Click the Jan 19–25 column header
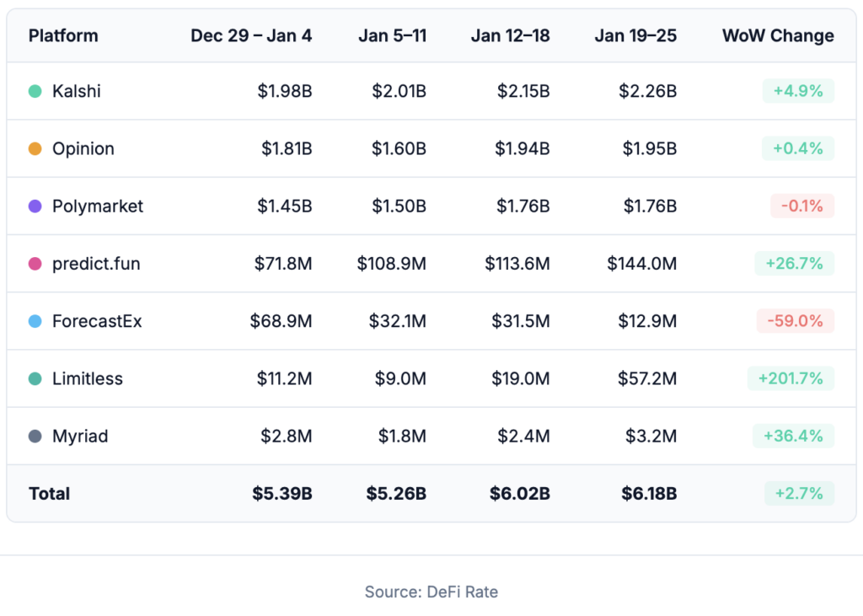 pos(635,35)
